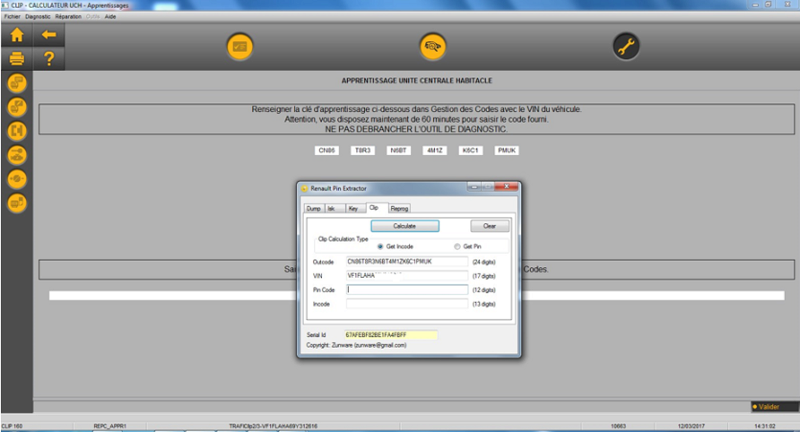Click the CLIP 160 status bar text
The image size is (800, 432).
coord(12,426)
